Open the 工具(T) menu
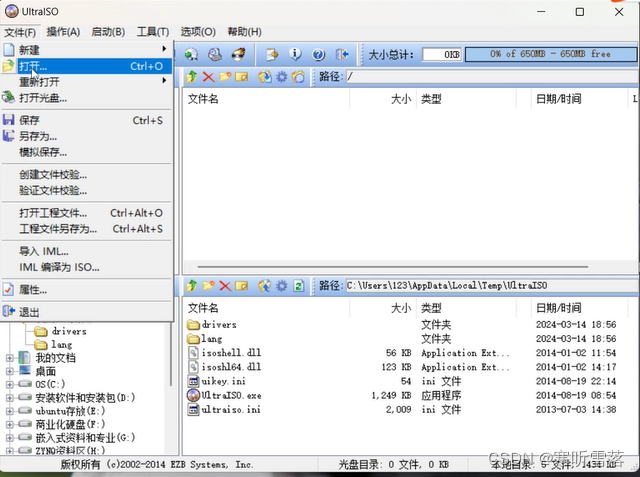The height and width of the screenshot is (477, 640). coord(153,32)
